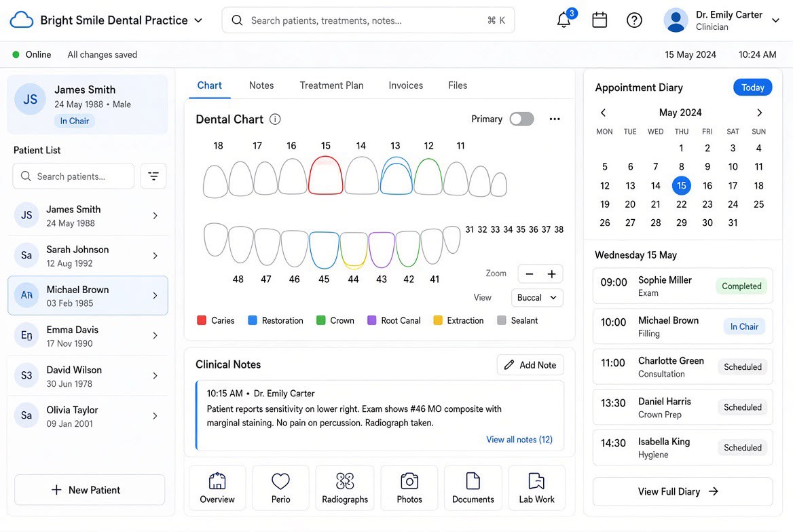This screenshot has width=793, height=532.
Task: Click the Add Note button
Action: [530, 365]
